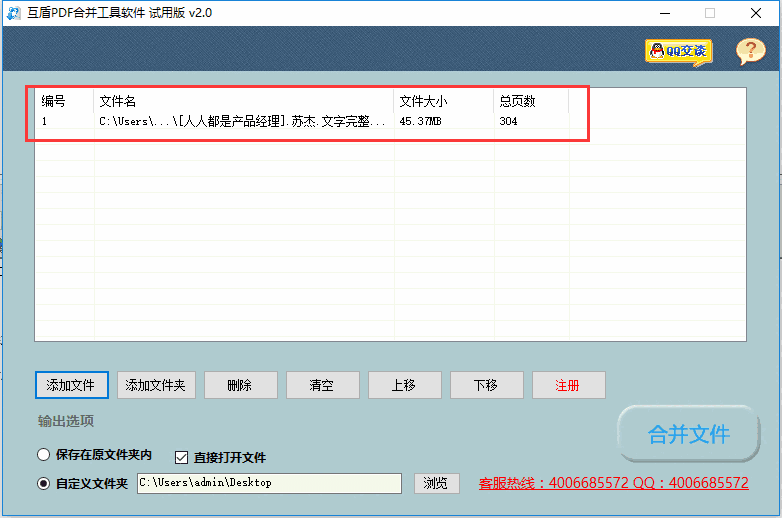Viewport: 782px width, 518px height.
Task: Click the app icon in the title bar
Action: pos(13,13)
